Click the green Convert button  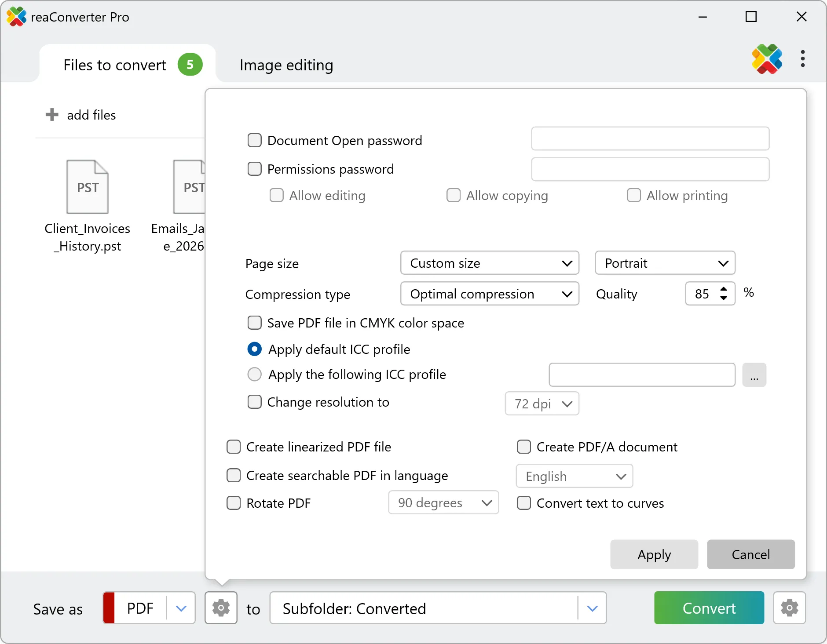pyautogui.click(x=709, y=608)
